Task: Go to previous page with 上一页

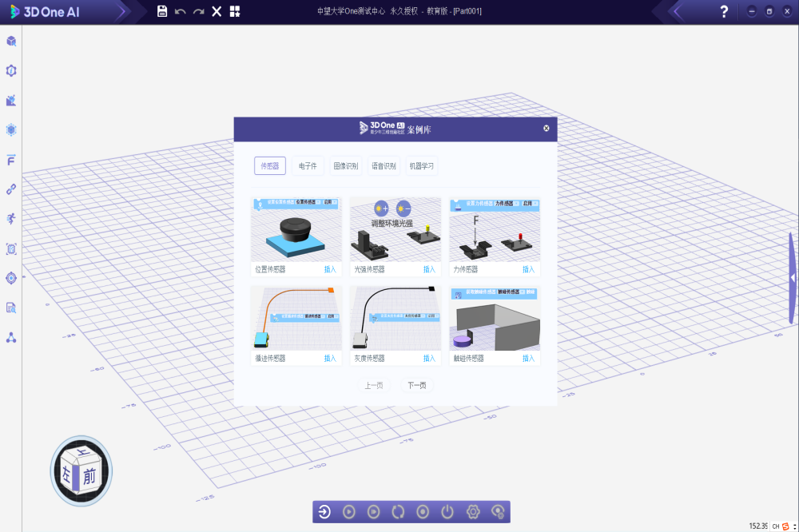Action: pos(373,385)
